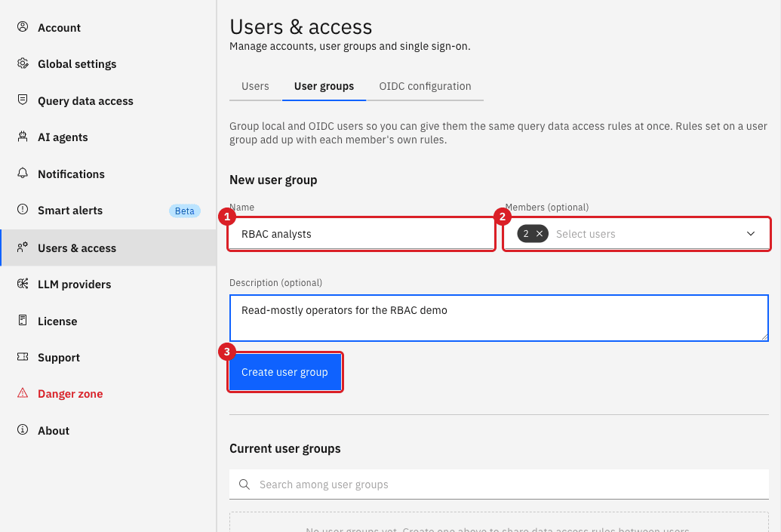Clear the 2 selected members with the X
Viewport: 781px width, 532px height.
click(x=540, y=234)
